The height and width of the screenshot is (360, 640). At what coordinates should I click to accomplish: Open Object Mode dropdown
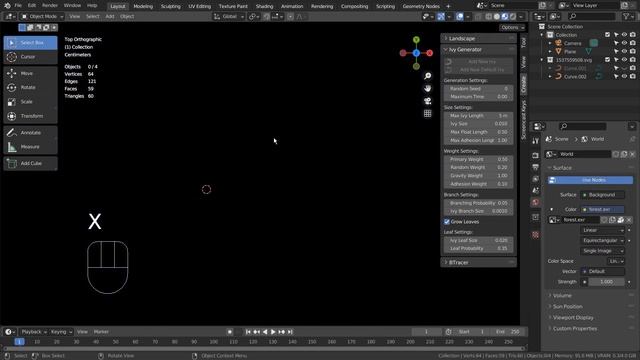pyautogui.click(x=42, y=17)
